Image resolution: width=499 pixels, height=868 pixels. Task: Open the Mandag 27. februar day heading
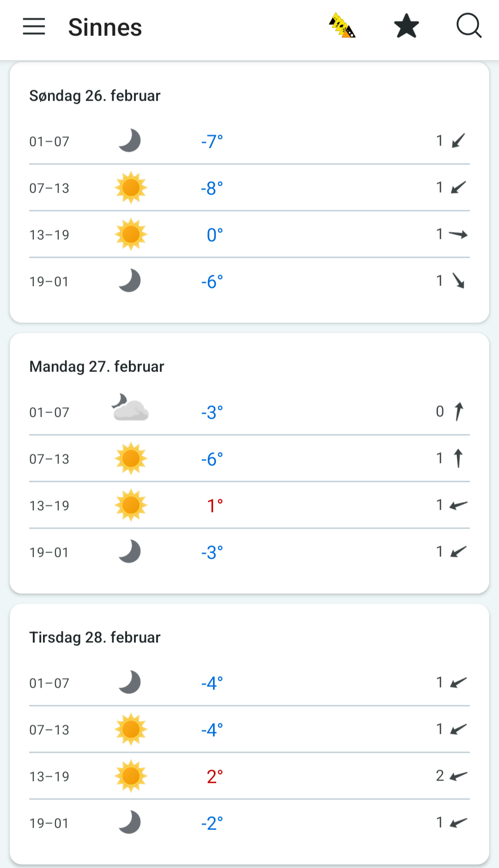[x=97, y=367]
